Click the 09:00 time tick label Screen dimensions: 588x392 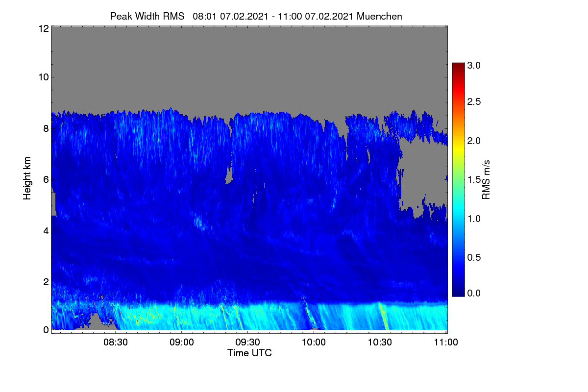tap(182, 342)
